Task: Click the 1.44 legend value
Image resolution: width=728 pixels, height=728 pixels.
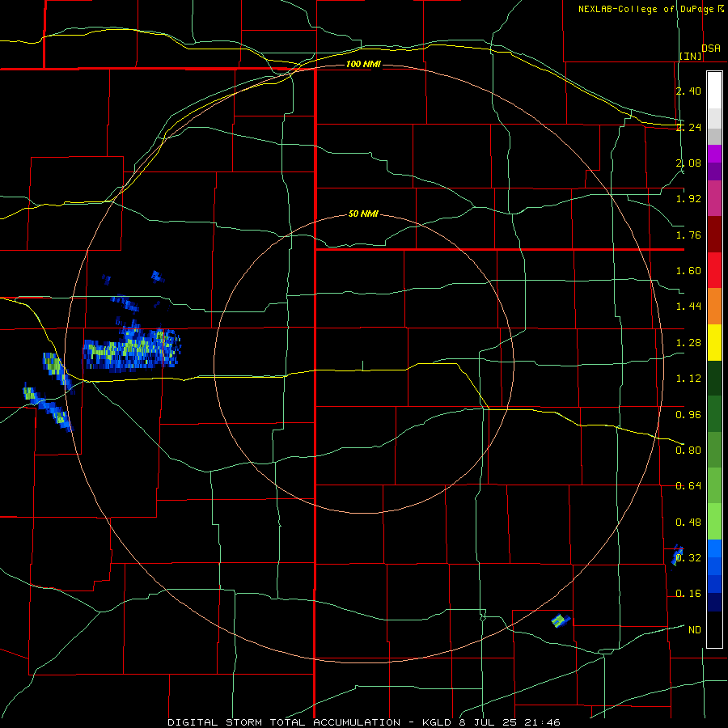Action: (x=688, y=307)
